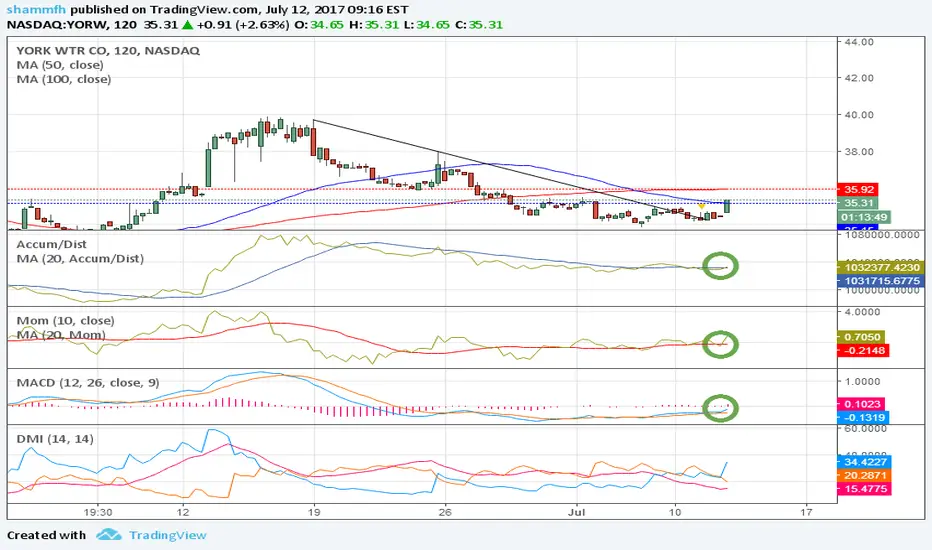
Task: Click the 1080000.0000 Accum/Dist axis label
Action: [x=882, y=235]
